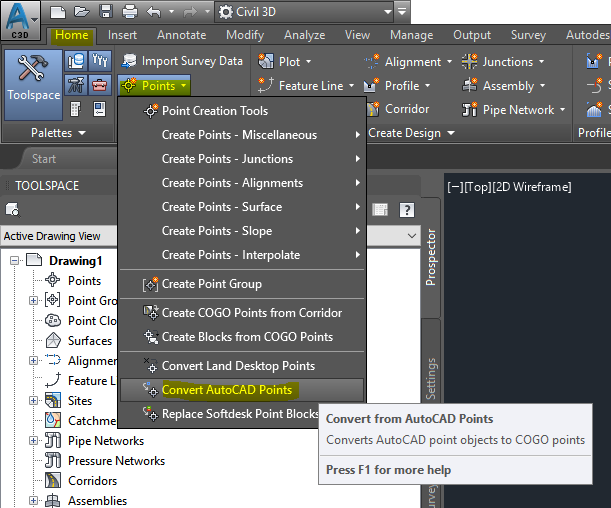Click the Save icon in quick access

point(106,12)
